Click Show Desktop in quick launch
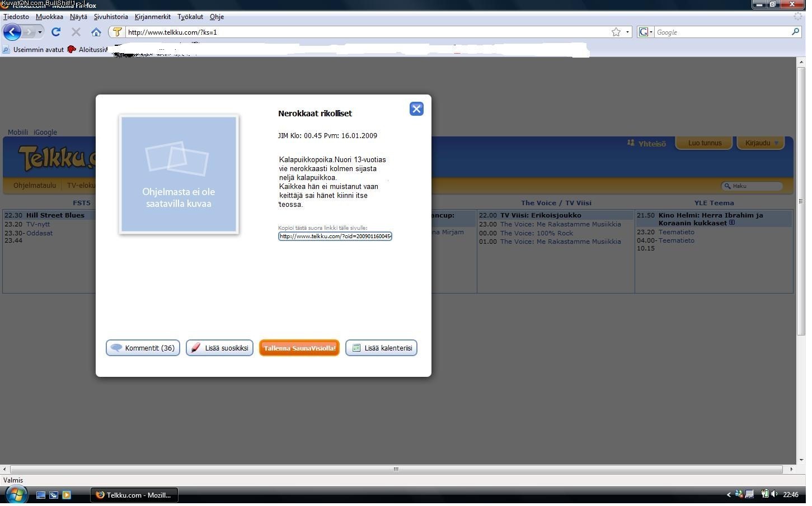Screen dimensions: 812x506 tap(41, 495)
